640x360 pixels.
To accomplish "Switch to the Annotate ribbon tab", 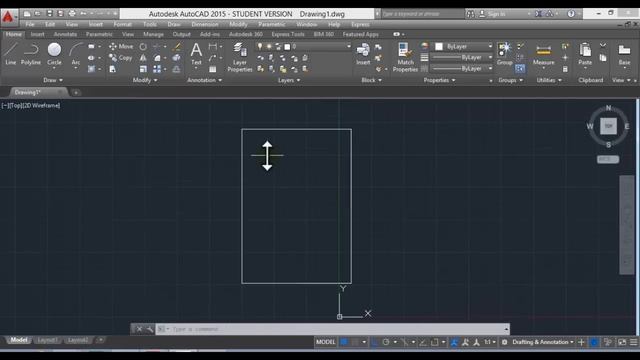I will coord(65,34).
